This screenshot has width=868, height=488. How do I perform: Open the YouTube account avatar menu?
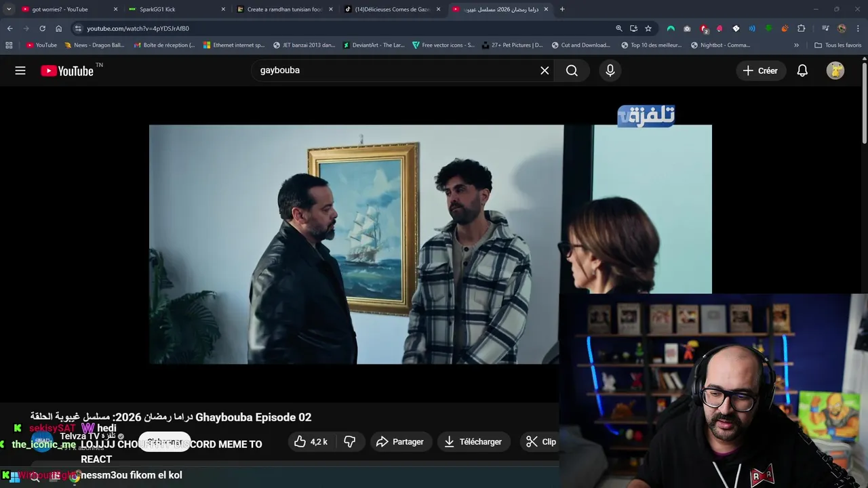(x=835, y=70)
